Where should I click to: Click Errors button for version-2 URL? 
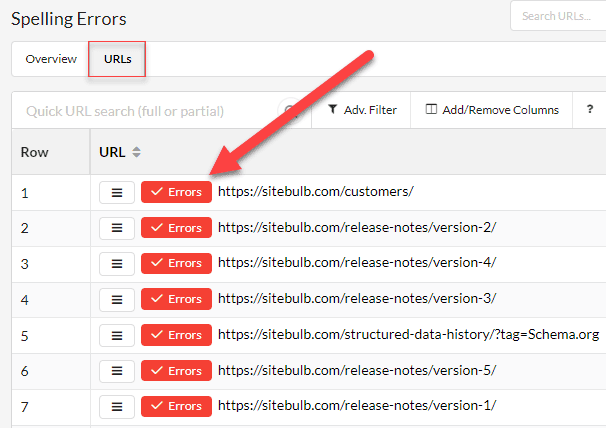tap(176, 228)
